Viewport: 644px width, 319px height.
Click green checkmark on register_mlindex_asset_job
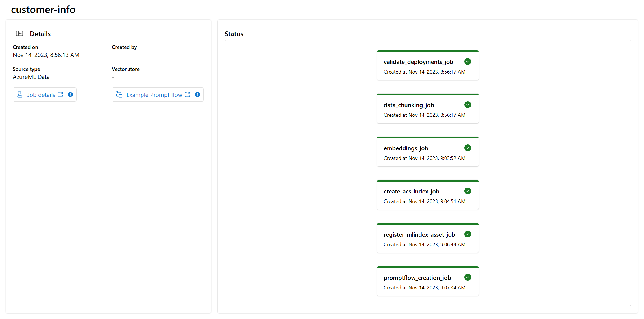(468, 234)
